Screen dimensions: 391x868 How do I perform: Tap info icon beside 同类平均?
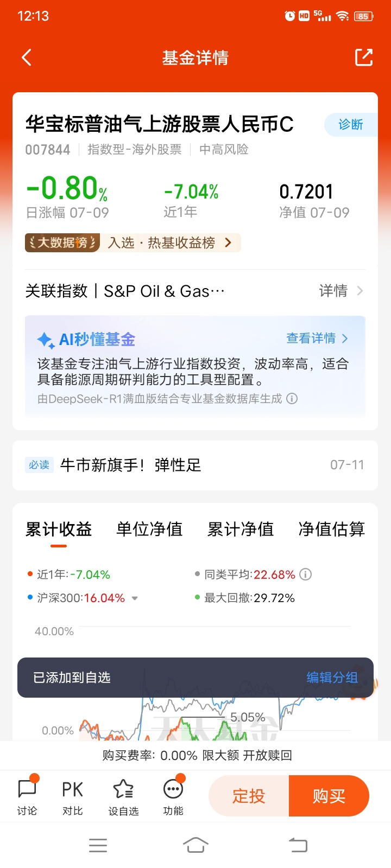[306, 575]
